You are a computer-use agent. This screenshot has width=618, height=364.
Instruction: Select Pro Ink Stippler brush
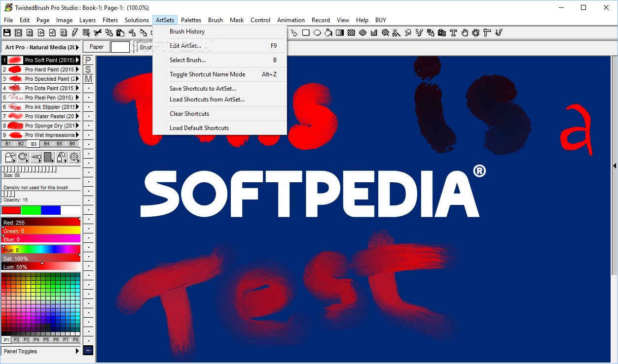pyautogui.click(x=41, y=107)
